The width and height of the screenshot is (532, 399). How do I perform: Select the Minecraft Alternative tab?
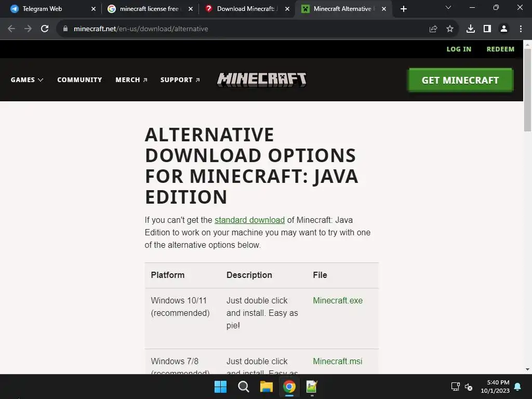tap(343, 9)
